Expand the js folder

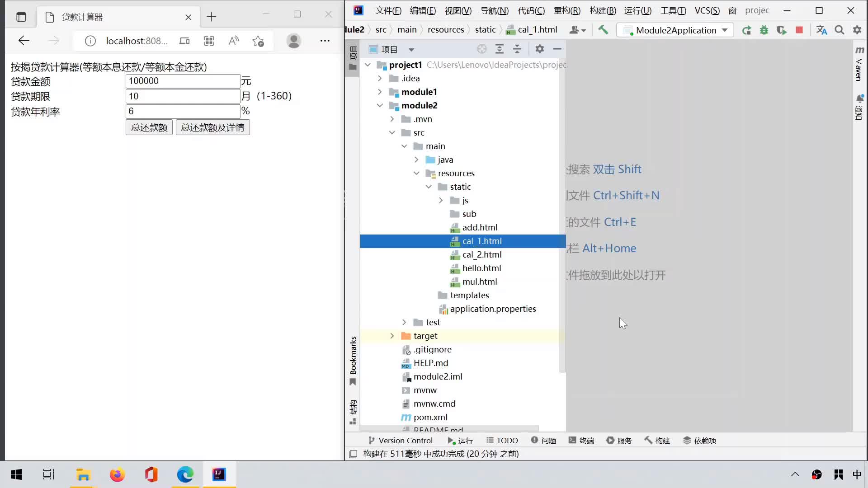click(441, 200)
